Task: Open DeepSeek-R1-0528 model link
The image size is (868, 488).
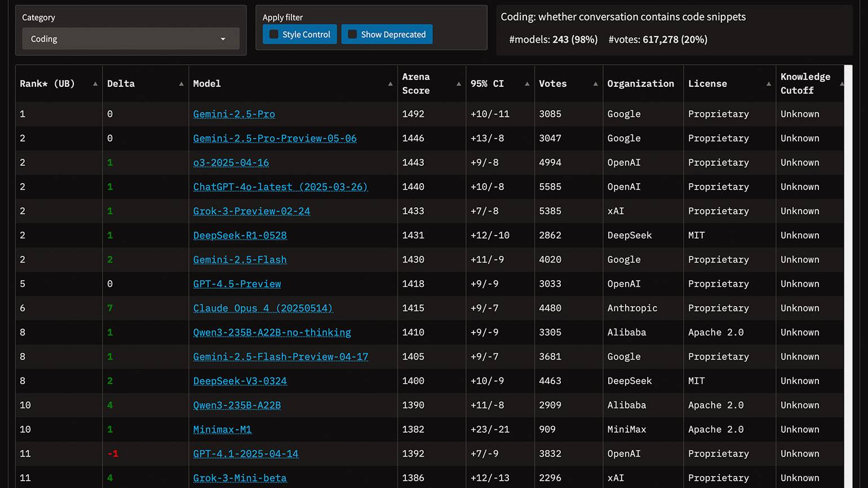Action: [x=240, y=235]
